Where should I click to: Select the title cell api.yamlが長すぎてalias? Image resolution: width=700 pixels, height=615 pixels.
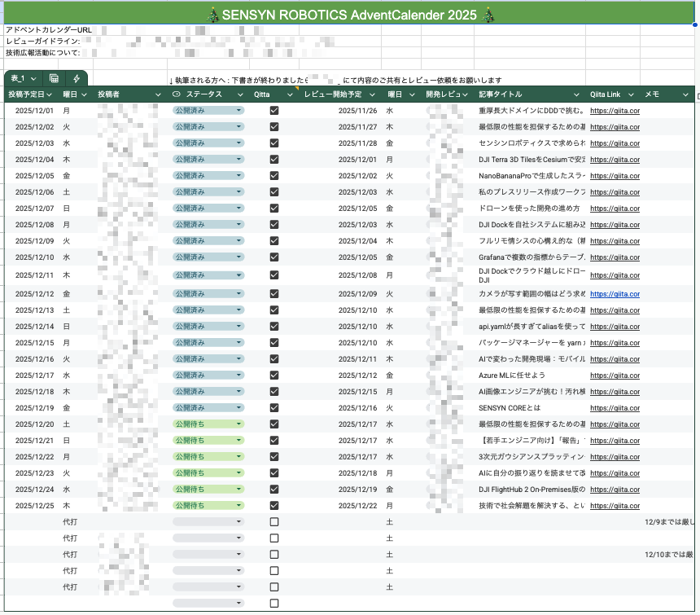click(x=532, y=327)
